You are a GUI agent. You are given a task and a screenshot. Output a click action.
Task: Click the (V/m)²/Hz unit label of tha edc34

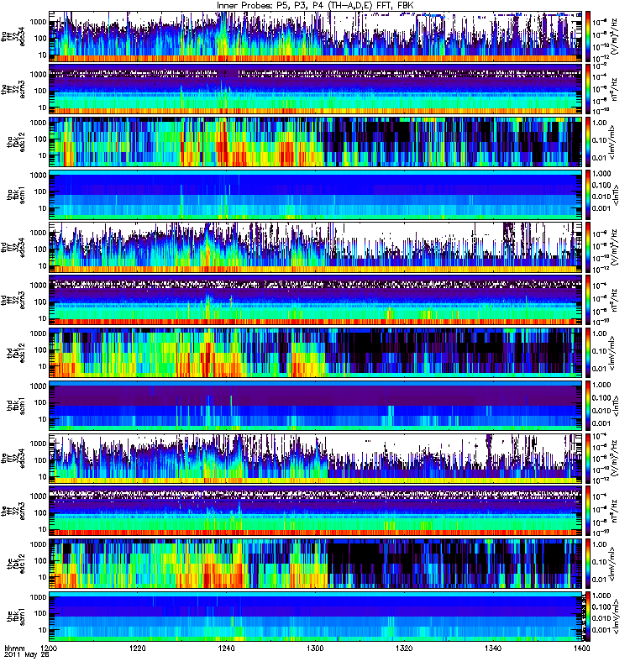(x=615, y=36)
